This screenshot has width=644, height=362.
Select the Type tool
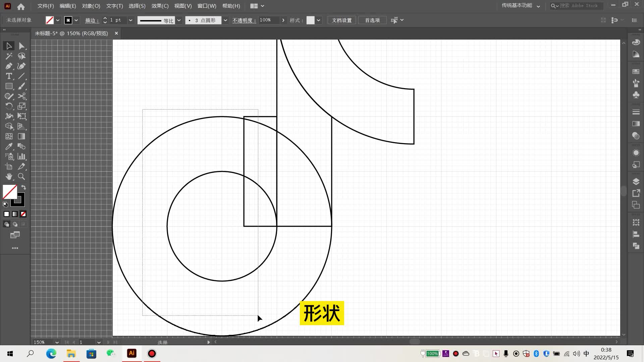9,76
